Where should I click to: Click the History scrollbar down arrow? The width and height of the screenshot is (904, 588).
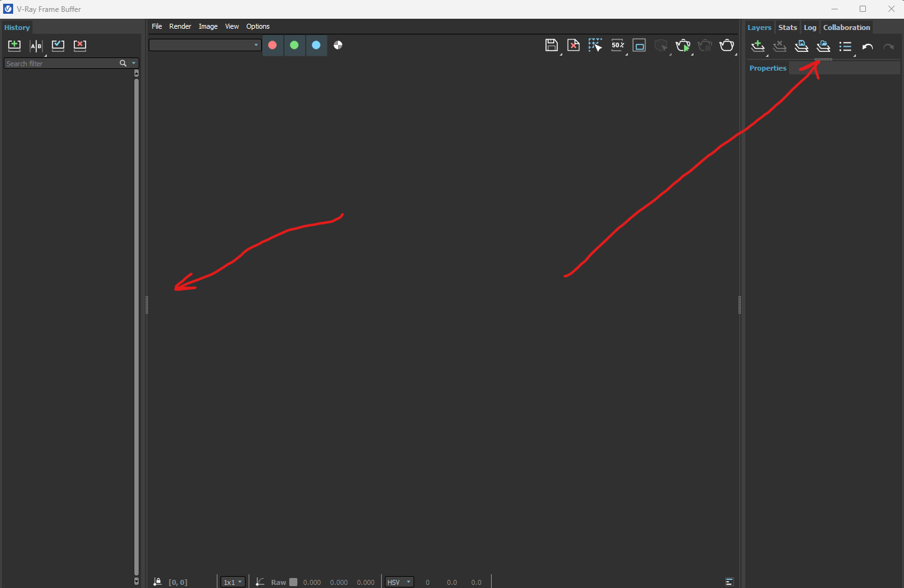pyautogui.click(x=136, y=582)
